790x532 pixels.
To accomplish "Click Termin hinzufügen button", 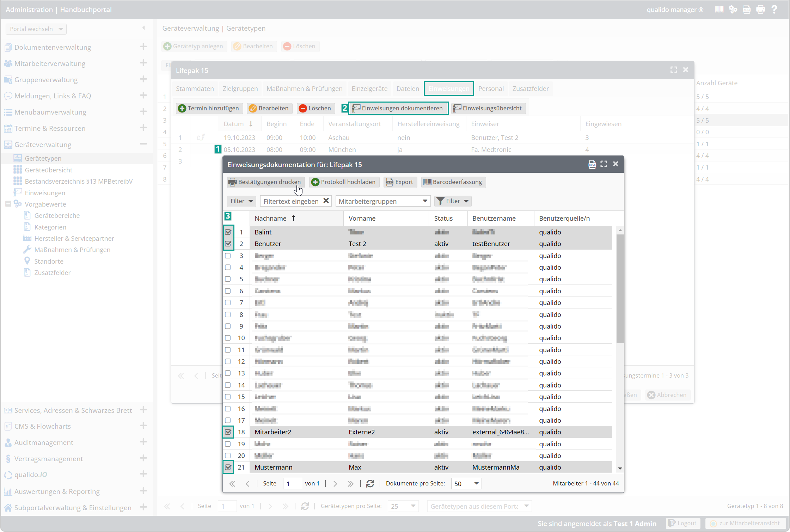I will point(209,108).
